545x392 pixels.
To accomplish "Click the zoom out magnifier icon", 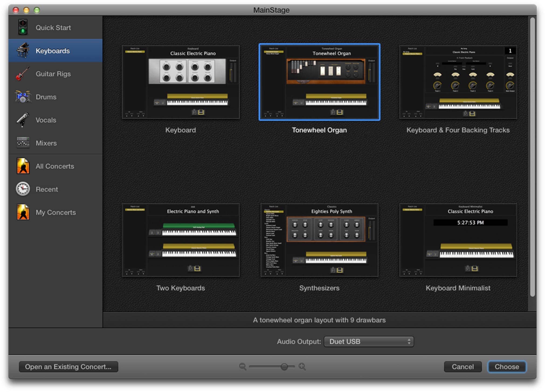I will pos(243,366).
